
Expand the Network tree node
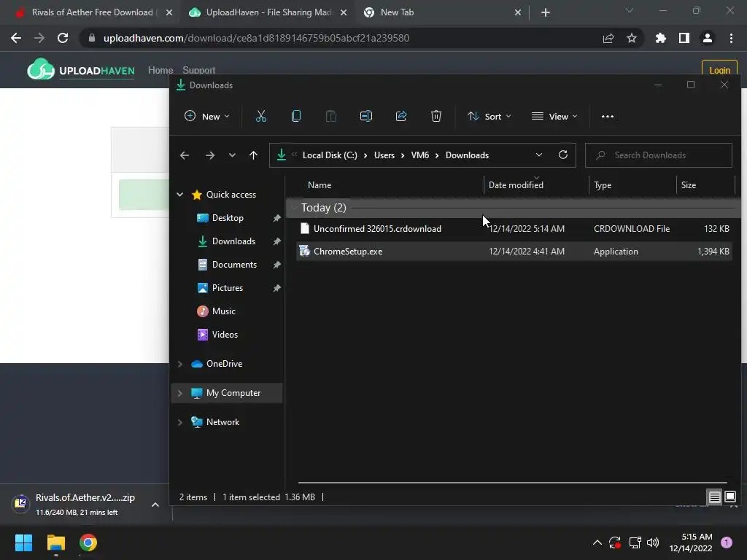click(180, 422)
